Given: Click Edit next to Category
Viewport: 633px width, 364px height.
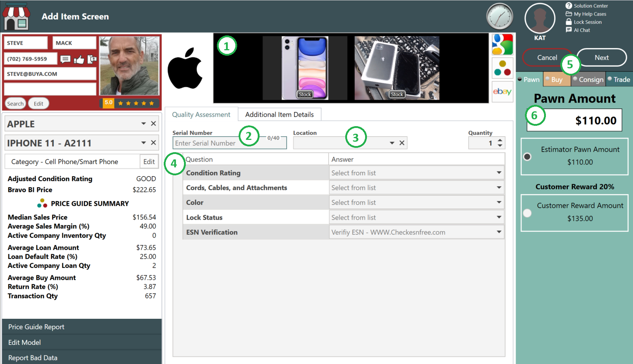Looking at the screenshot, I should click(x=149, y=162).
